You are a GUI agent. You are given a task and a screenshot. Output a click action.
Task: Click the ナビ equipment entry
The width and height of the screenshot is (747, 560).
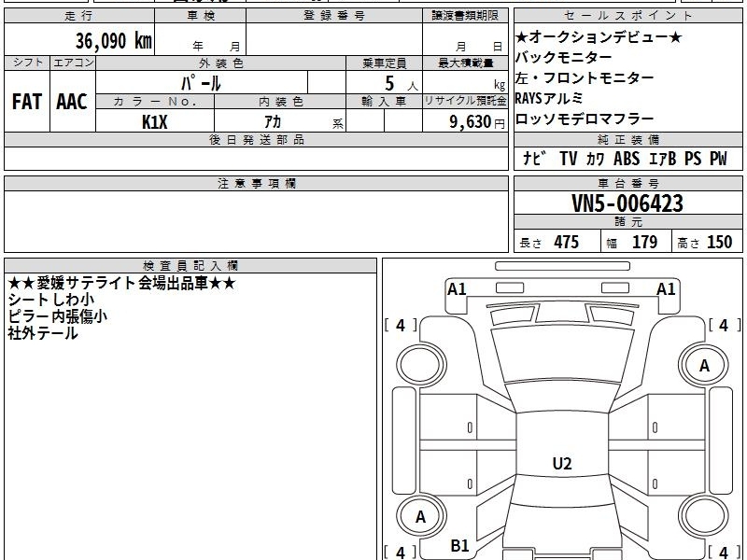point(534,158)
